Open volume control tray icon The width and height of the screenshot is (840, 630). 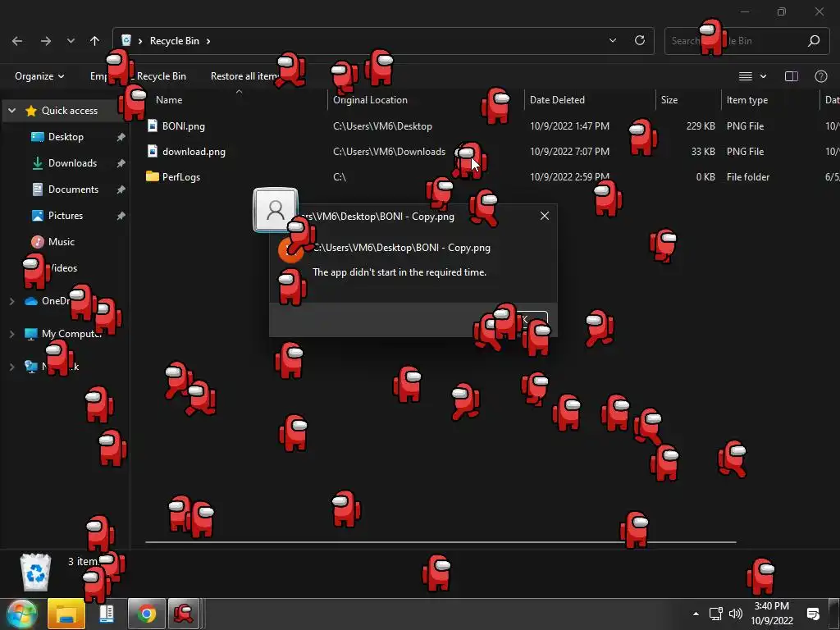(736, 614)
